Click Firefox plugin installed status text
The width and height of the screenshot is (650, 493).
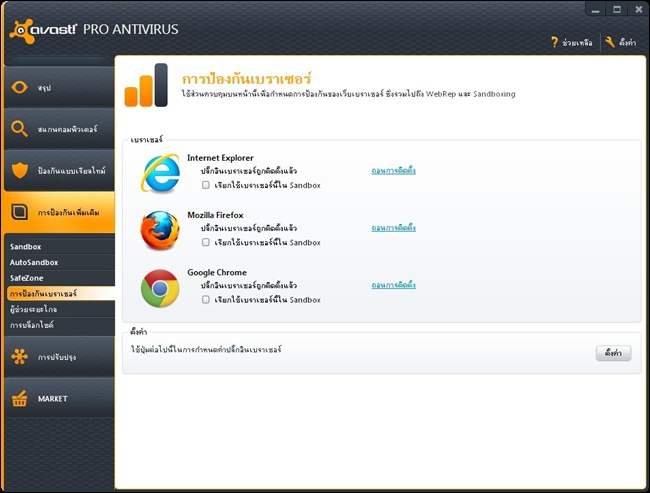pyautogui.click(x=249, y=228)
